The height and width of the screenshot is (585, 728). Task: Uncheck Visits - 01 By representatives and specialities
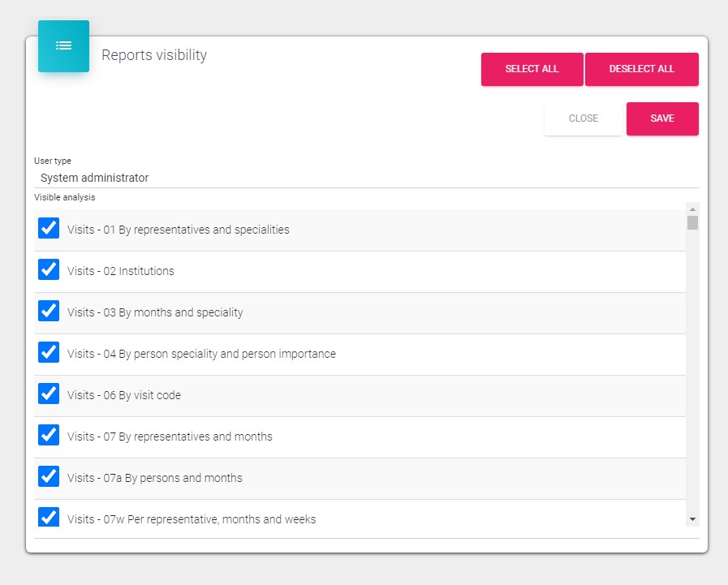[x=49, y=229]
